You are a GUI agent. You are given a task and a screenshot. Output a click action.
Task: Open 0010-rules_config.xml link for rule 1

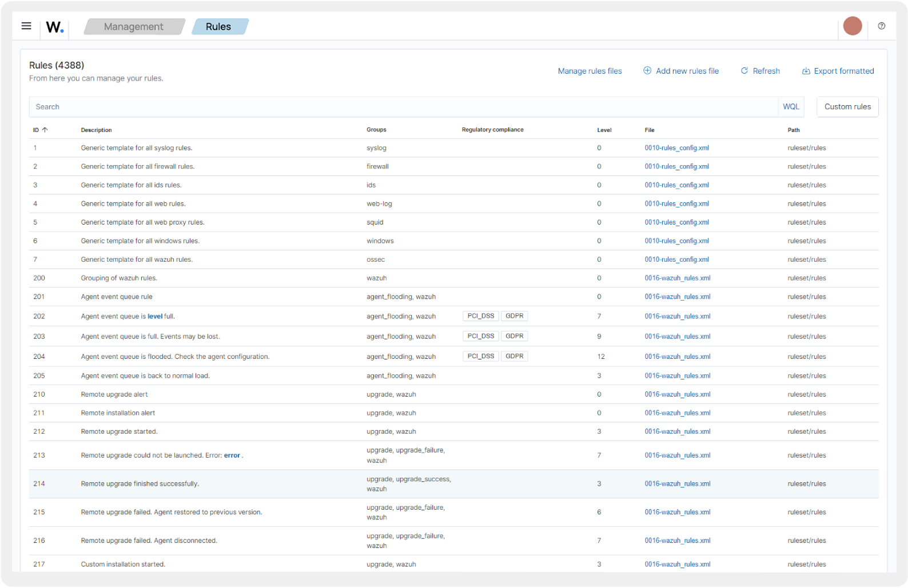[676, 148]
